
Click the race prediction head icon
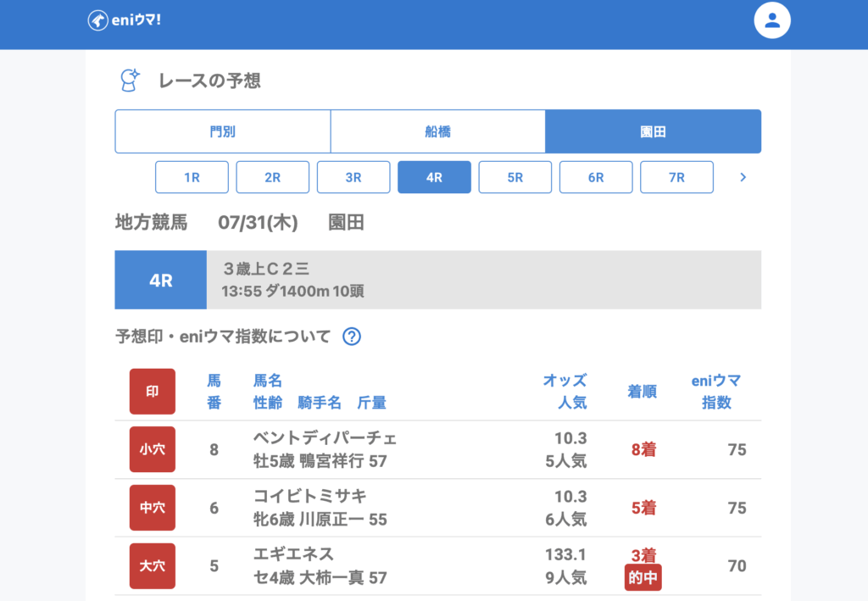point(129,81)
